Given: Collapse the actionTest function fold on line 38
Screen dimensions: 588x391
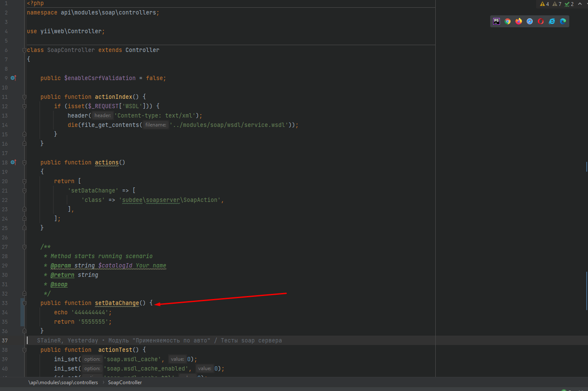Looking at the screenshot, I should point(24,350).
